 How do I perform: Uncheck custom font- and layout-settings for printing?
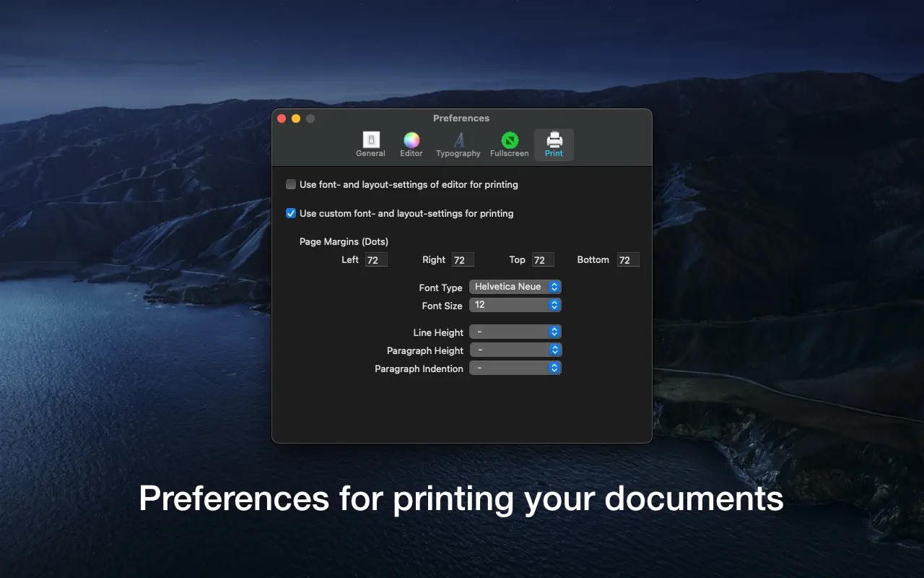[x=291, y=213]
